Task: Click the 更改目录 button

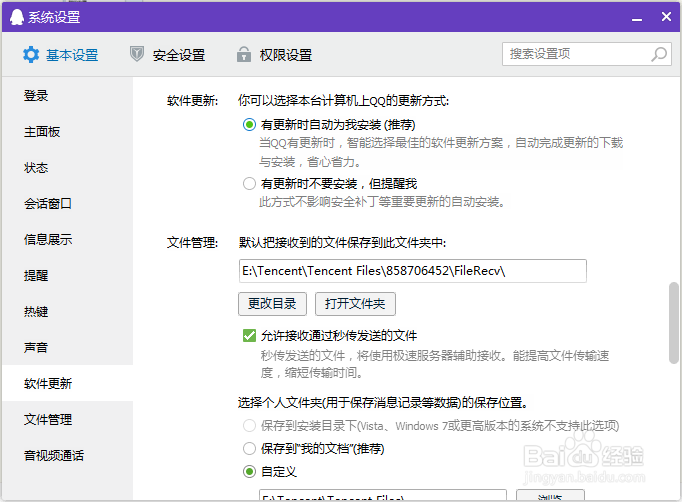Action: pyautogui.click(x=272, y=304)
